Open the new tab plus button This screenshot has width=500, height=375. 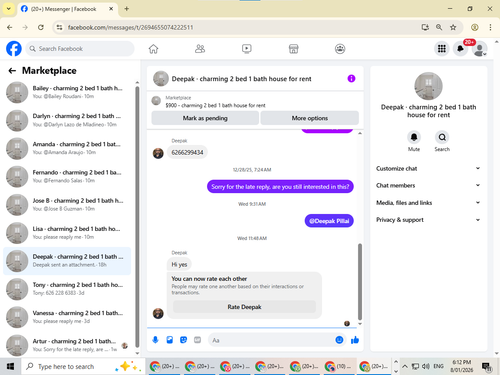click(x=127, y=9)
